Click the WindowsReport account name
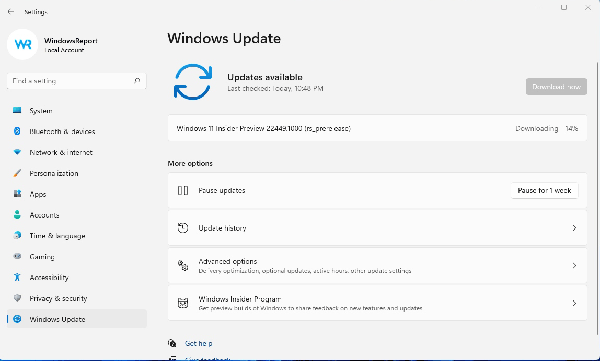Viewport: 600px width, 361px height. click(x=71, y=41)
